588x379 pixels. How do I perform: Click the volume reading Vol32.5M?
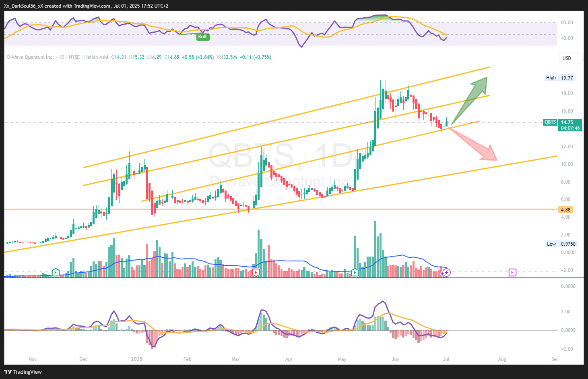pos(227,57)
